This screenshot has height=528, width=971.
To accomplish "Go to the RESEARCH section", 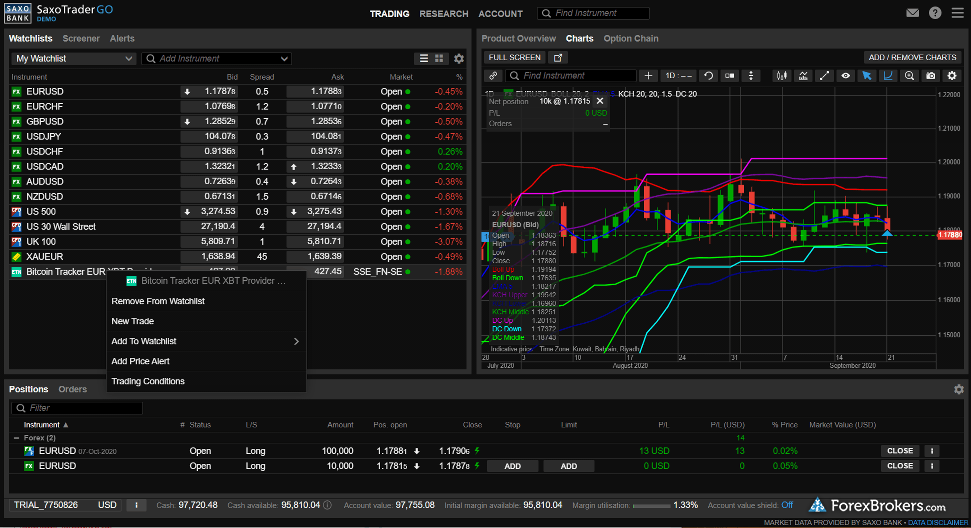I will pos(443,14).
